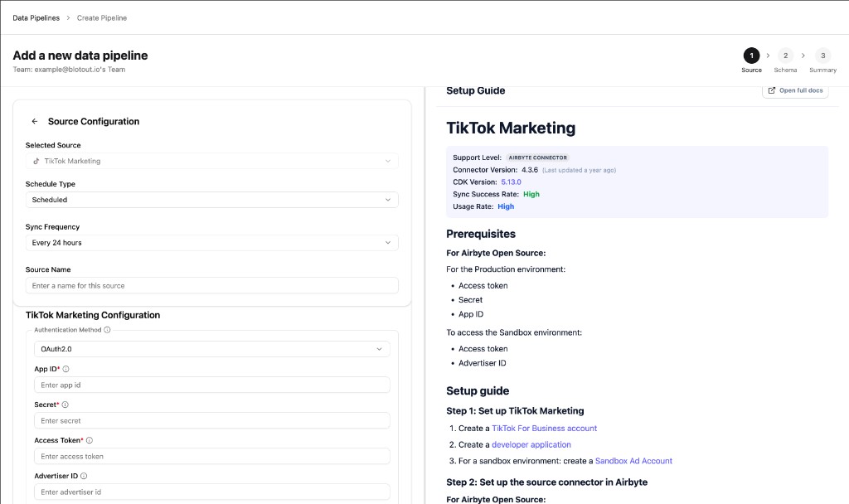This screenshot has width=849, height=504.
Task: Click 'Last updated a year ago' text
Action: click(x=580, y=170)
